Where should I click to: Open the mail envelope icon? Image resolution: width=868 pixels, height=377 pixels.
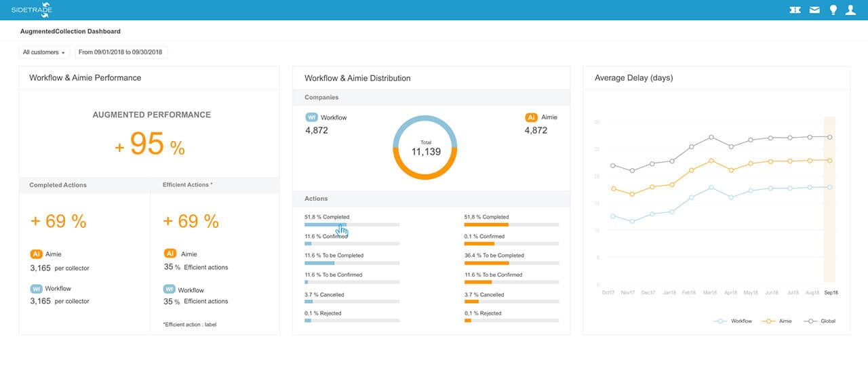click(x=814, y=9)
